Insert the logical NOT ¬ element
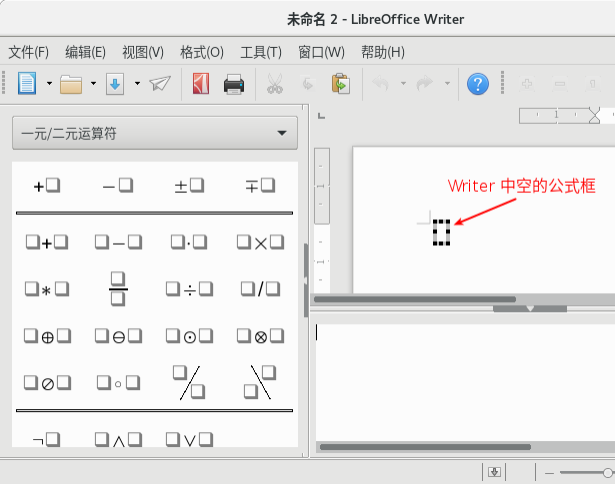 coord(47,439)
